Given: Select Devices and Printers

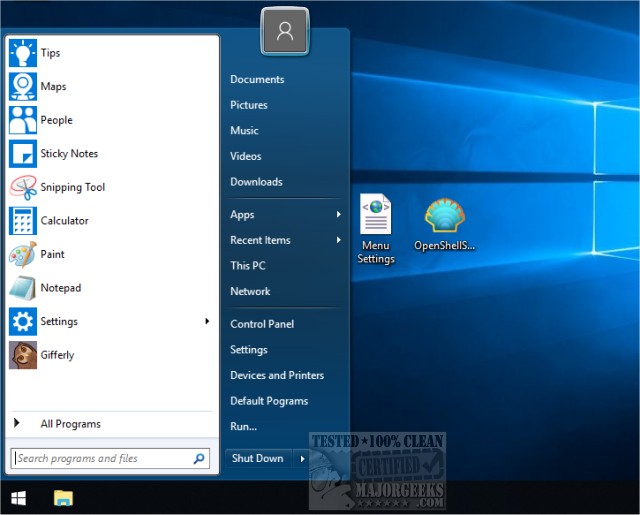Looking at the screenshot, I should point(277,375).
